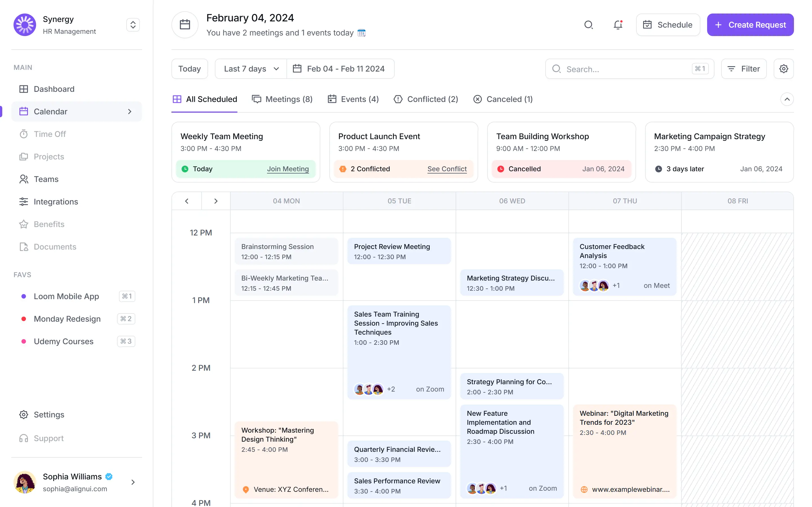The height and width of the screenshot is (507, 812).
Task: Click the search magnifier icon in header
Action: (x=588, y=25)
